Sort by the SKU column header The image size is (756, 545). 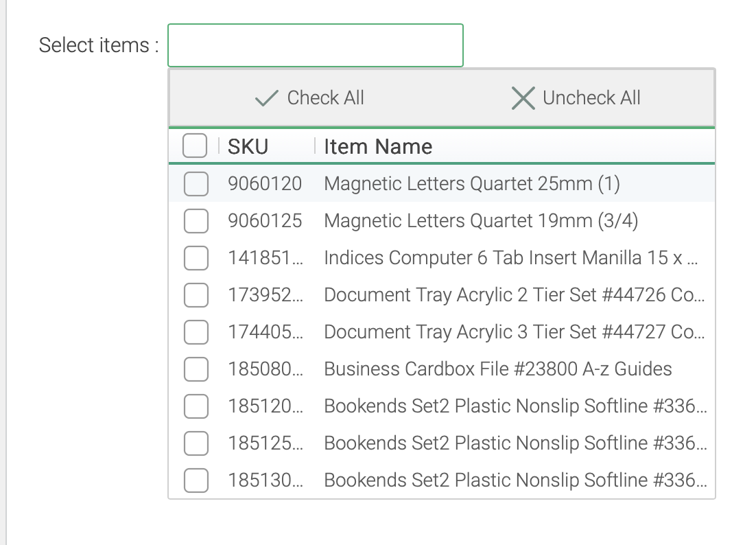(x=248, y=146)
